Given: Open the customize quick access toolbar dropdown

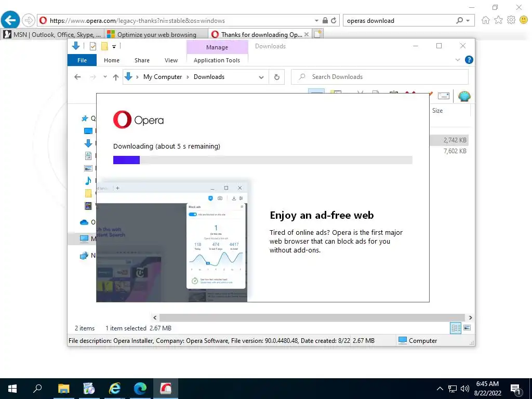Looking at the screenshot, I should click(x=114, y=46).
